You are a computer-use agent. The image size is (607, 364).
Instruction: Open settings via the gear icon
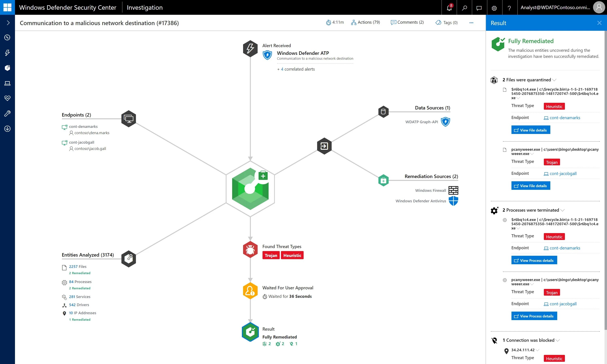click(494, 8)
